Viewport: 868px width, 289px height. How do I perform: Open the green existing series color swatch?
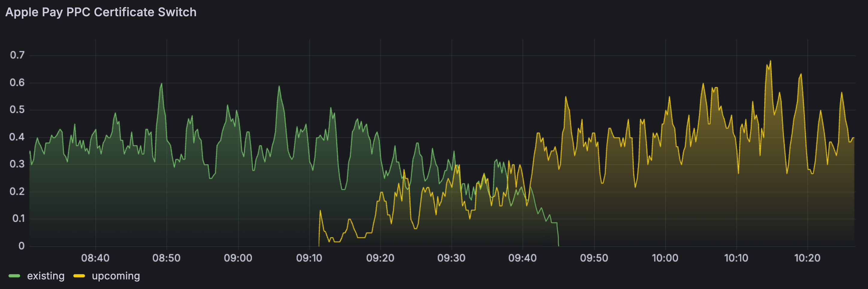click(14, 276)
